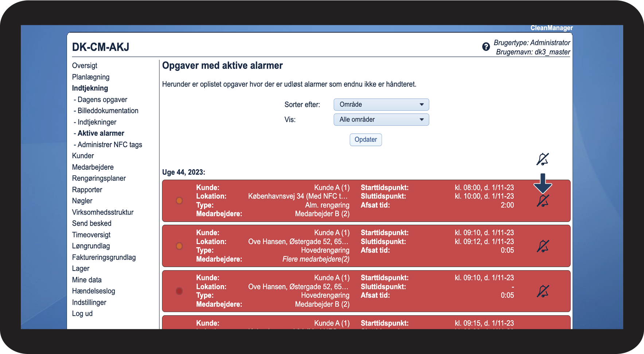Navigate to Medarbejdere section

pyautogui.click(x=93, y=167)
